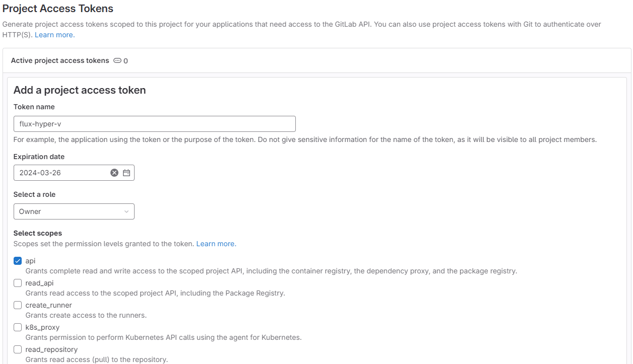Click the token count icon beside active tokens
This screenshot has height=364, width=633.
tap(117, 60)
